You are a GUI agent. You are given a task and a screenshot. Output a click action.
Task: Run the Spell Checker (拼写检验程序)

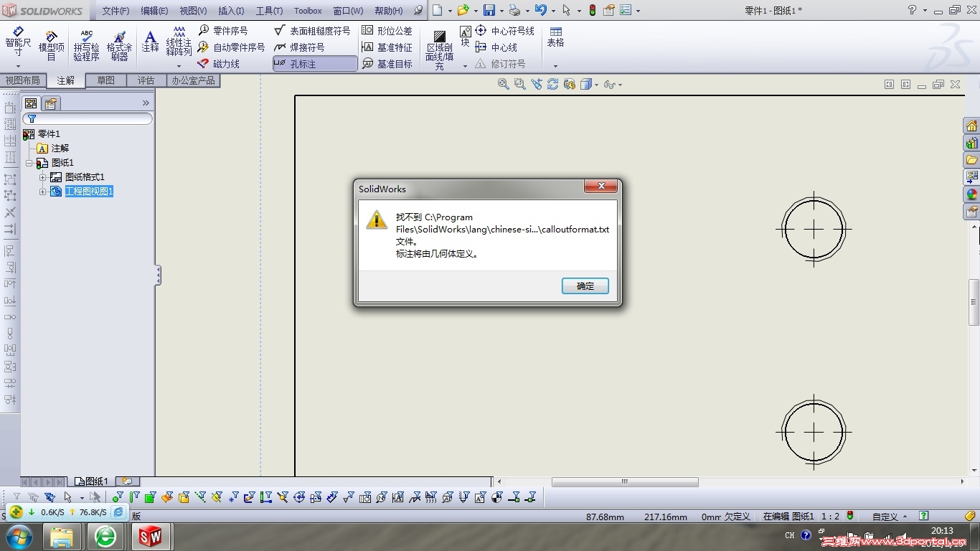tap(86, 45)
